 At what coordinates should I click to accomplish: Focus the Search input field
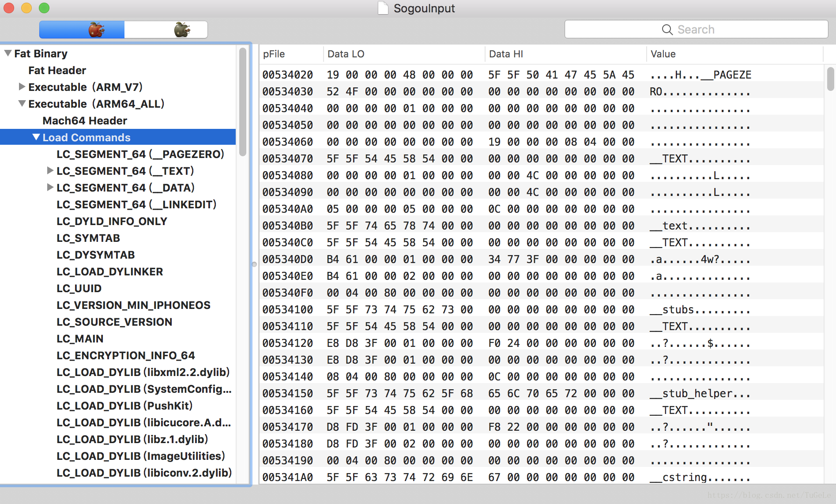point(696,30)
